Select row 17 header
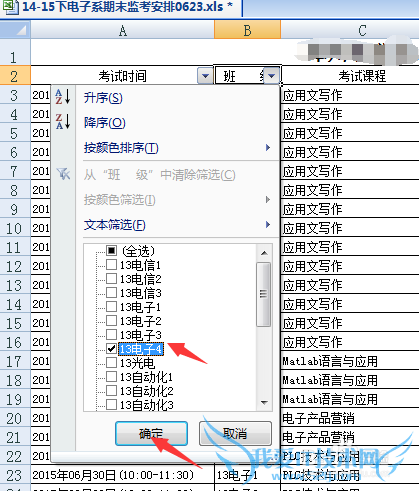Viewport: 419px width, 491px height. pos(15,361)
